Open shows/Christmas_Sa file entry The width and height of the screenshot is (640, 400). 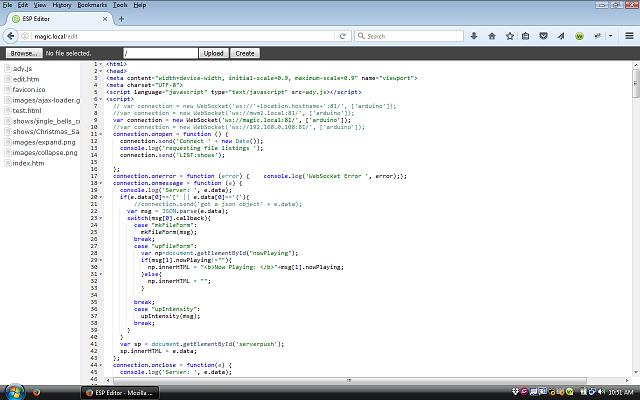click(46, 131)
